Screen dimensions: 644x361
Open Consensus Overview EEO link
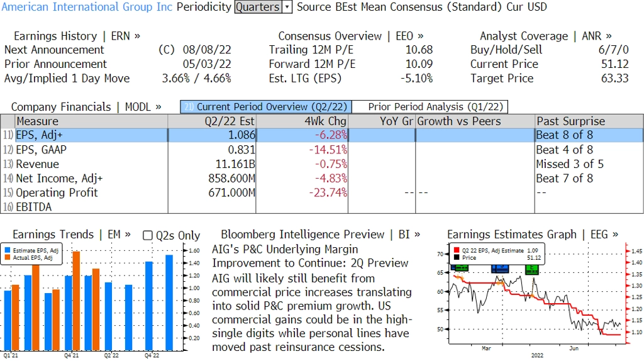click(351, 36)
